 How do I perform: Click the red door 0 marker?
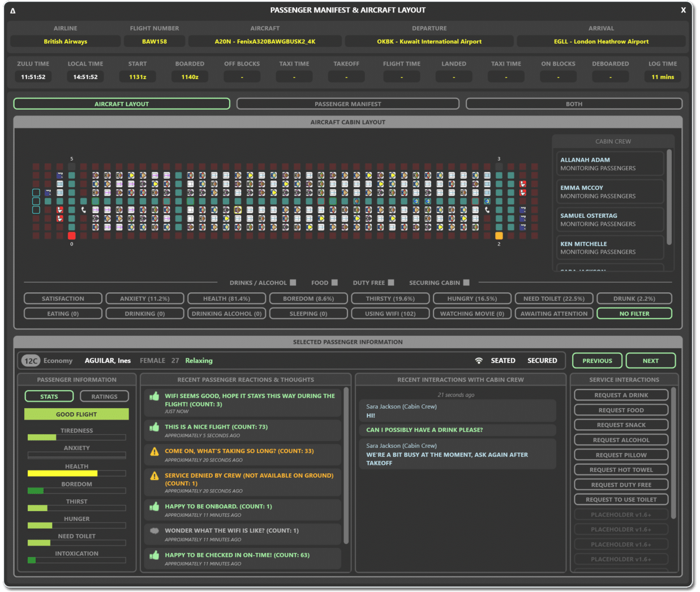(71, 236)
